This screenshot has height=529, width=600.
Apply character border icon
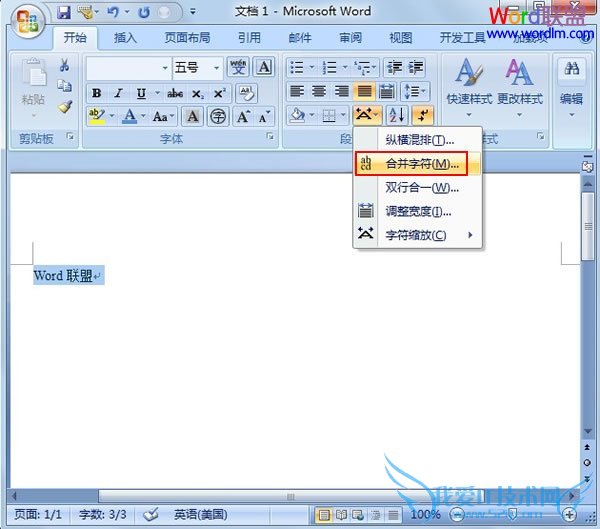pos(264,67)
